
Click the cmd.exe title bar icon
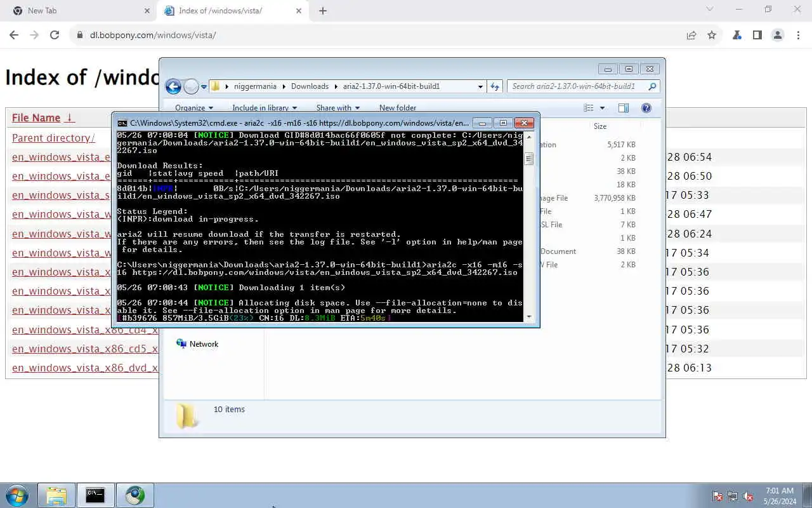pyautogui.click(x=122, y=123)
